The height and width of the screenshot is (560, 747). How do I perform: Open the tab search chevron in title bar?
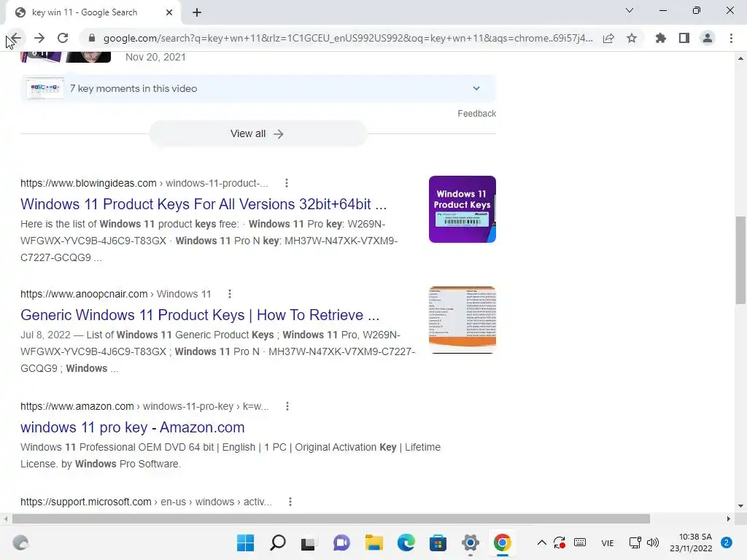point(630,10)
